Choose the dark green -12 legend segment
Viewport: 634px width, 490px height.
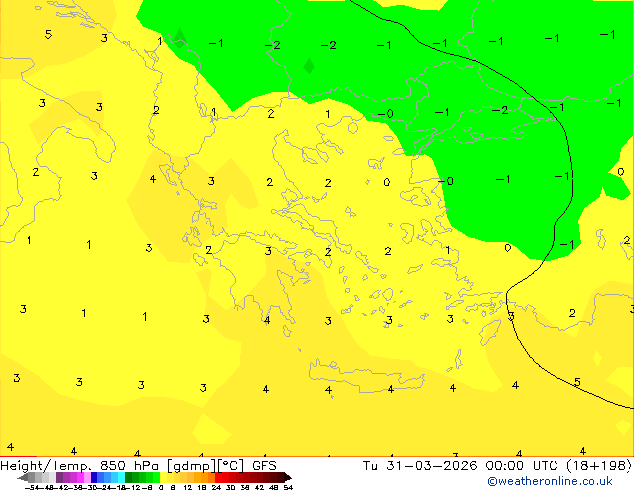(x=129, y=478)
